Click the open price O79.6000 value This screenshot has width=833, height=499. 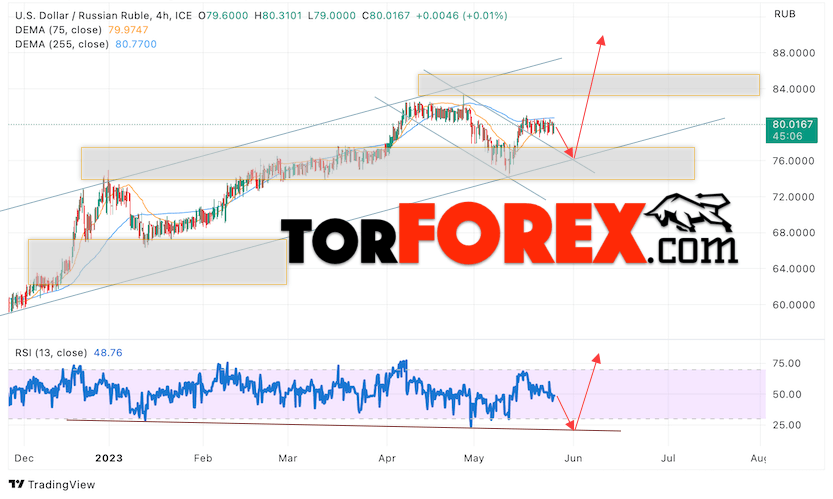pos(223,15)
